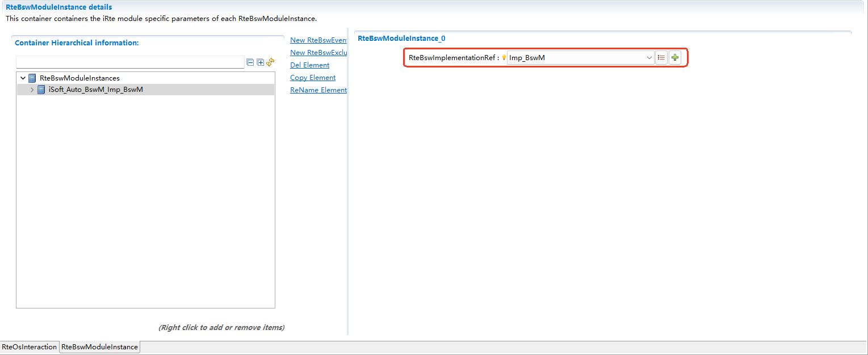Image resolution: width=868 pixels, height=355 pixels.
Task: Click the refresh tree icon
Action: click(x=270, y=62)
